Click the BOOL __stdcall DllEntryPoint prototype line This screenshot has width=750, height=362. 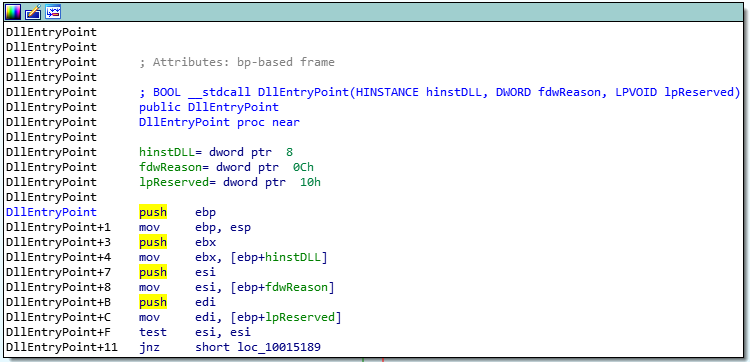coord(440,92)
